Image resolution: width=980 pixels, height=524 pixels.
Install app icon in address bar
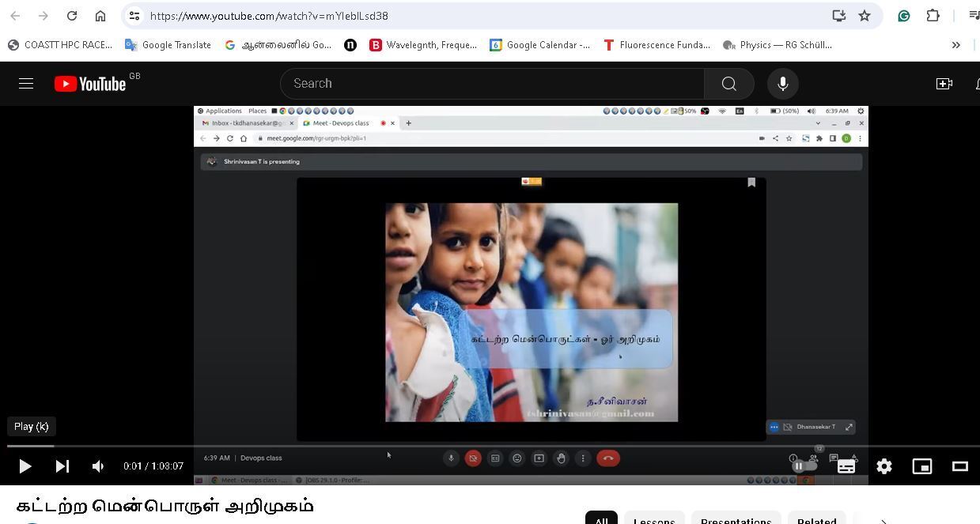pos(838,16)
